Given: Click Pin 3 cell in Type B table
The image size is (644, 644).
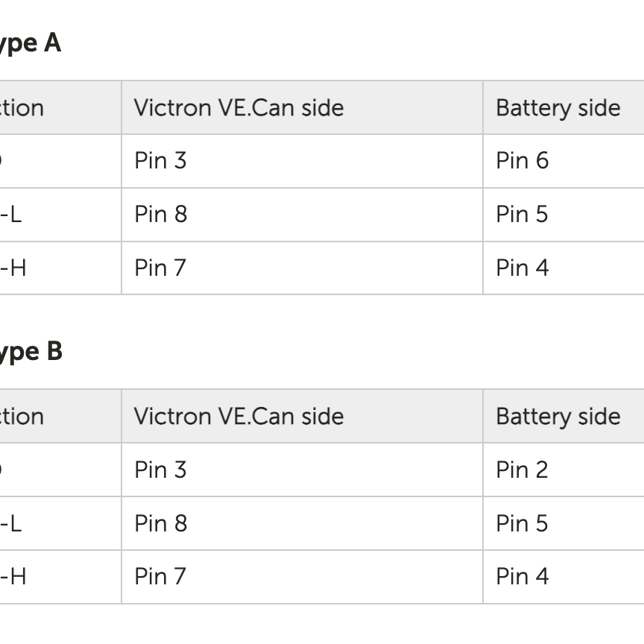Looking at the screenshot, I should (x=160, y=470).
